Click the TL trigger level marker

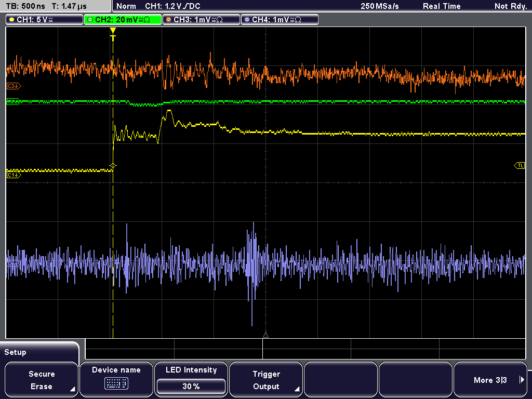(x=520, y=166)
